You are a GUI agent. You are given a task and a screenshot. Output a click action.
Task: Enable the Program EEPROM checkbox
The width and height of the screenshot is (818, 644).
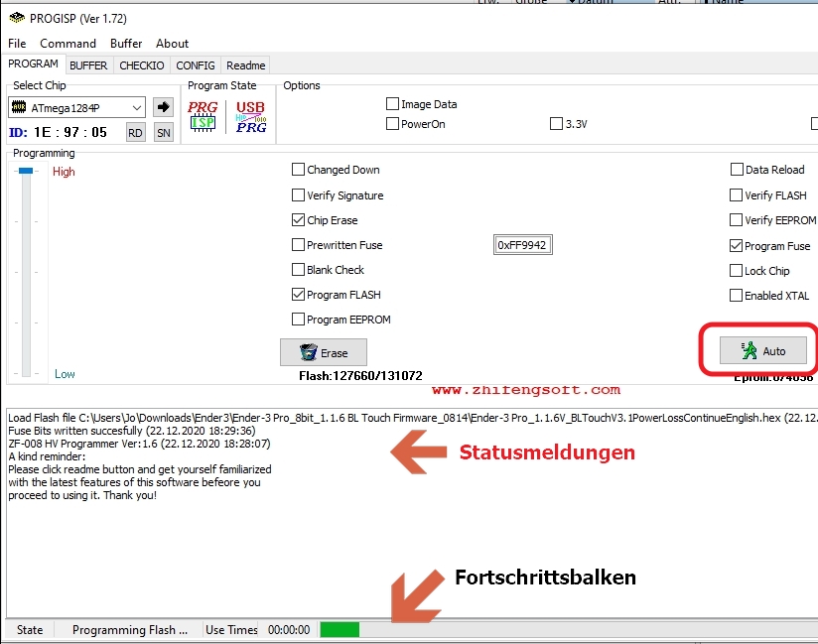click(x=298, y=320)
